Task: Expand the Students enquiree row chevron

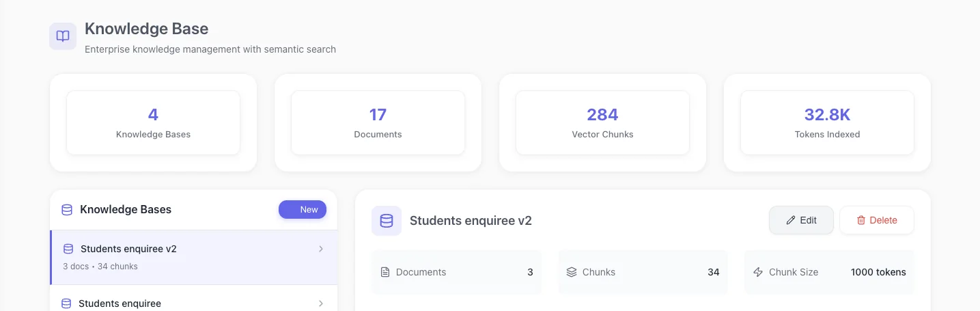Action: click(321, 303)
